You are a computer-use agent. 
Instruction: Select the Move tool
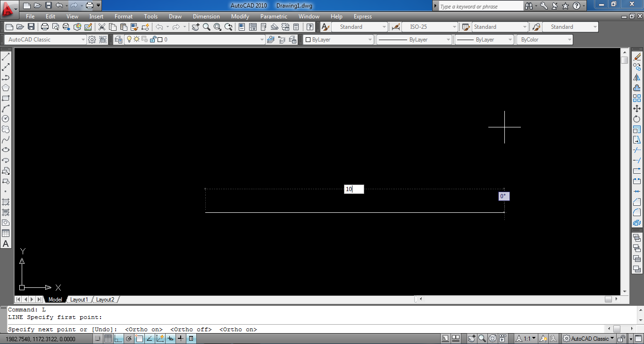pyautogui.click(x=637, y=108)
